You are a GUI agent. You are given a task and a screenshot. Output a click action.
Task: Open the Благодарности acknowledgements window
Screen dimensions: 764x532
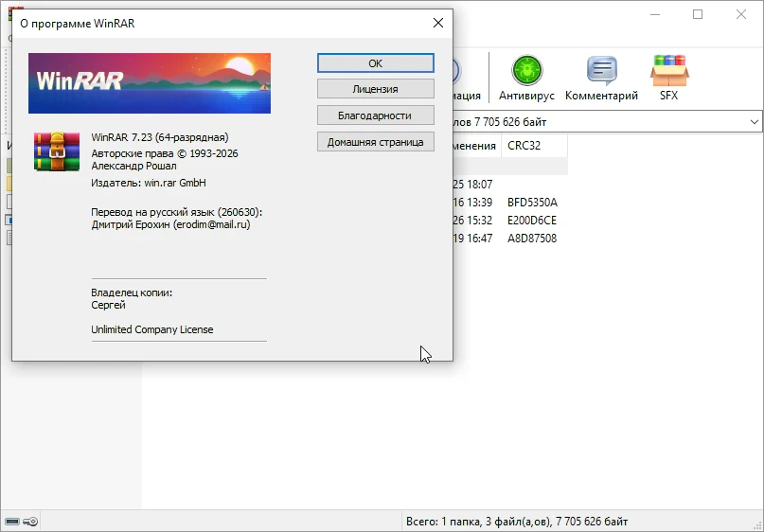(x=375, y=115)
